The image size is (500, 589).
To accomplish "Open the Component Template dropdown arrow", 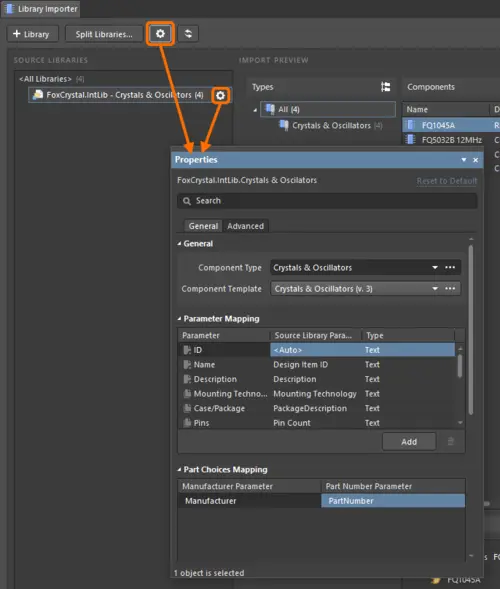I will (435, 288).
